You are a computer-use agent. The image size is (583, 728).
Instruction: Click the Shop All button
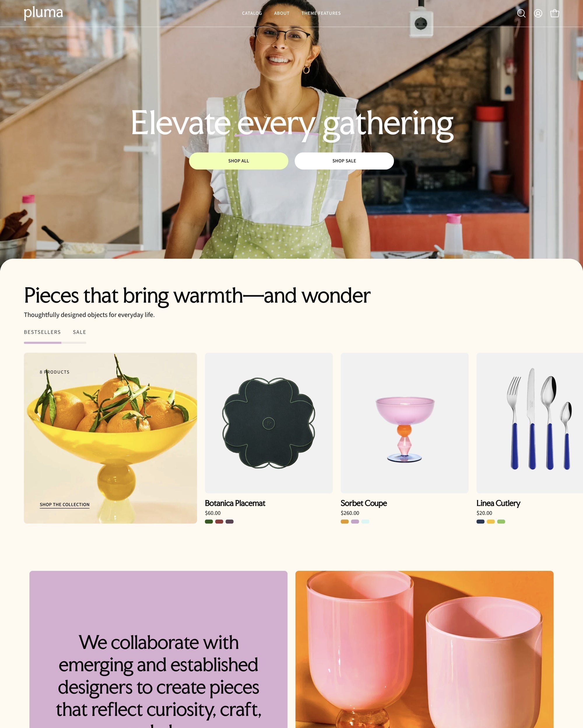click(238, 161)
